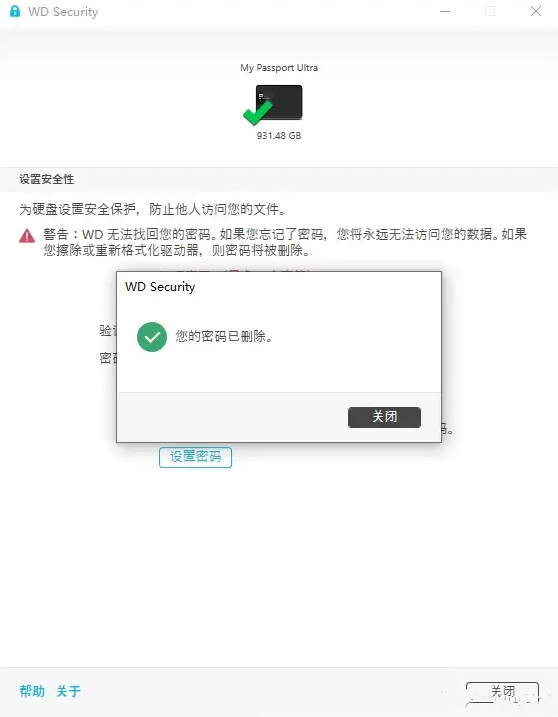Click the green checkmark on the drive
The width and height of the screenshot is (558, 717).
(x=258, y=112)
